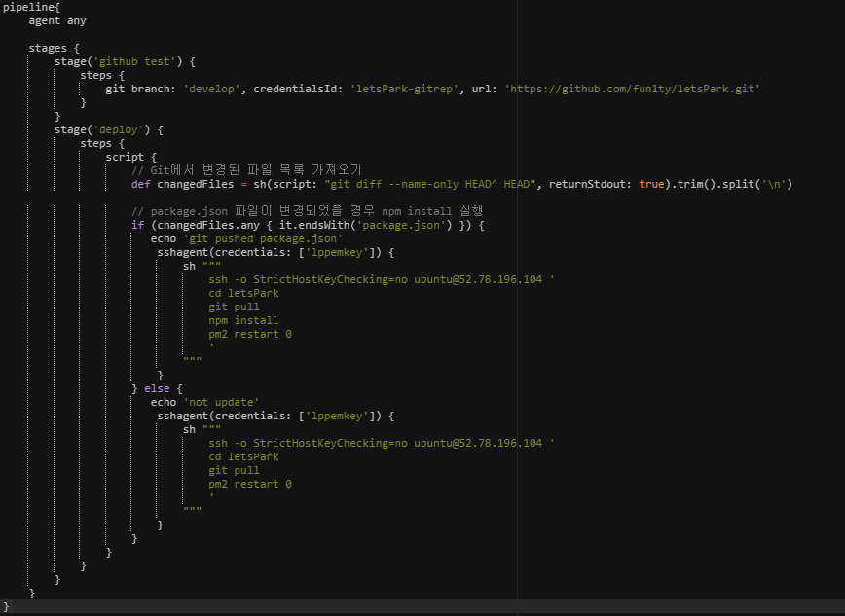Click the 'script {' line

[x=131, y=157]
